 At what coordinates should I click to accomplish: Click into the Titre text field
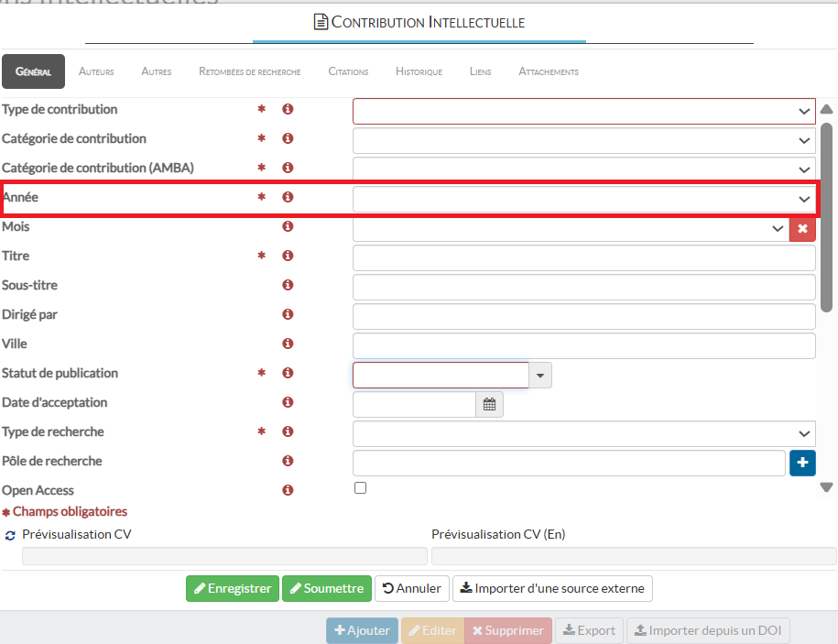583,257
